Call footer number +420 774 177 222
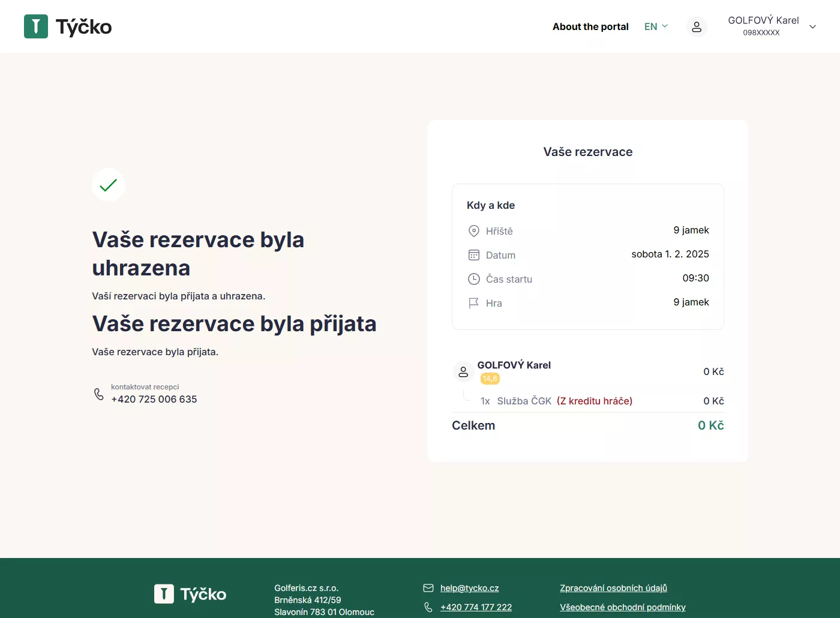Image resolution: width=840 pixels, height=618 pixels. (x=476, y=607)
